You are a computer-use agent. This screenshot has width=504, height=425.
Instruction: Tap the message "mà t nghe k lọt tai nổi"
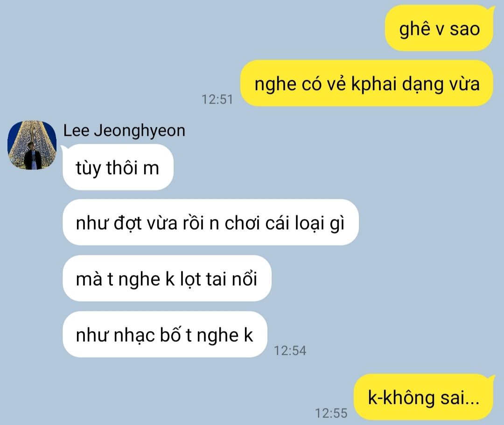tap(167, 278)
